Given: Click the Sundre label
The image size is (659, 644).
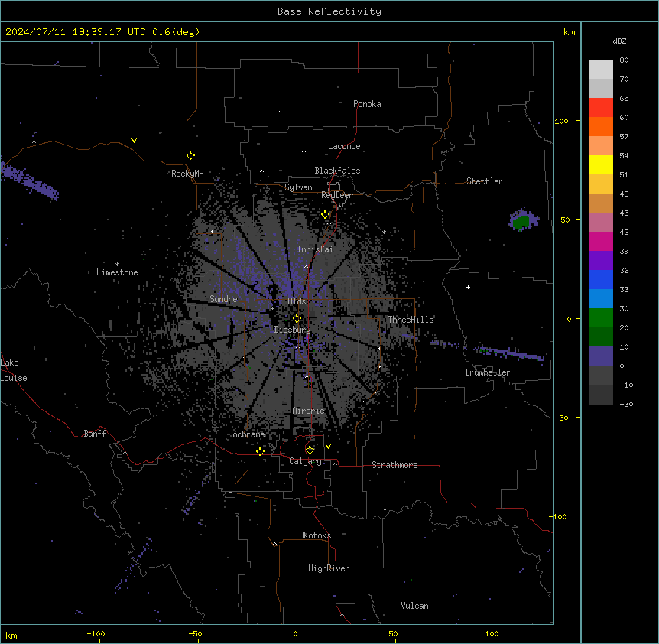Looking at the screenshot, I should click(x=223, y=299).
